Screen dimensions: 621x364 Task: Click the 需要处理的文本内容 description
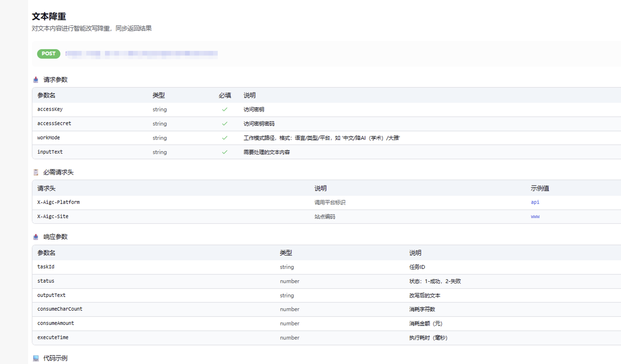267,152
